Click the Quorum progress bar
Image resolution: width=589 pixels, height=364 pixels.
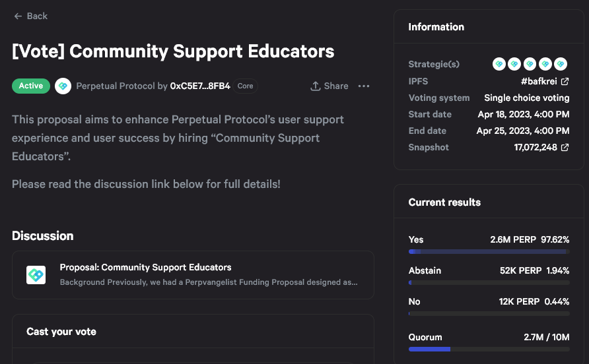[x=489, y=349]
